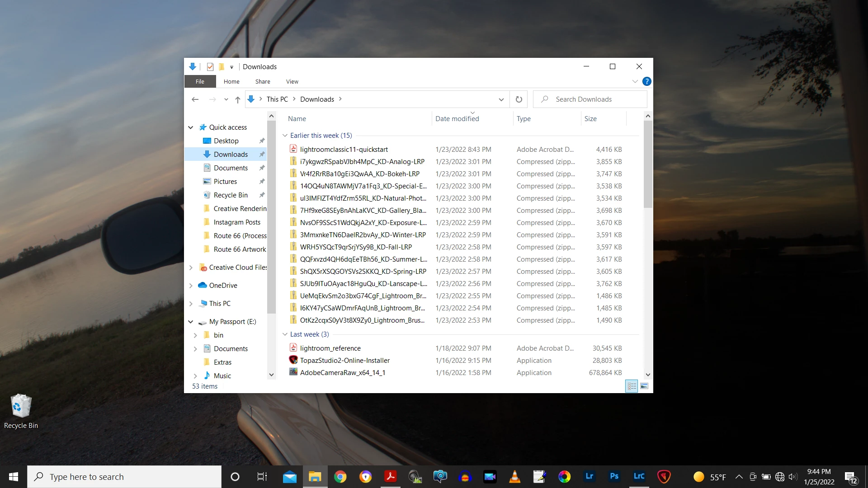The height and width of the screenshot is (488, 868).
Task: Expand the This PC tree node
Action: point(191,304)
